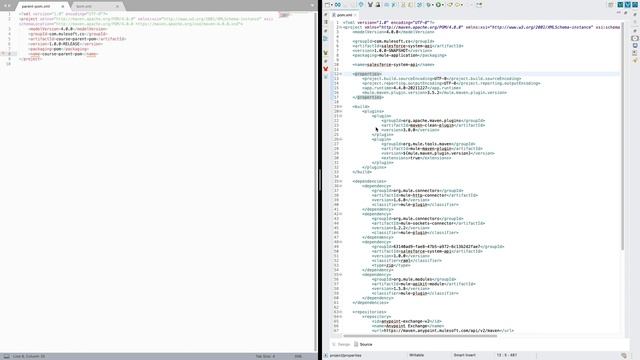The width and height of the screenshot is (640, 360).
Task: Collapse the plugins section fold
Action: point(341,111)
